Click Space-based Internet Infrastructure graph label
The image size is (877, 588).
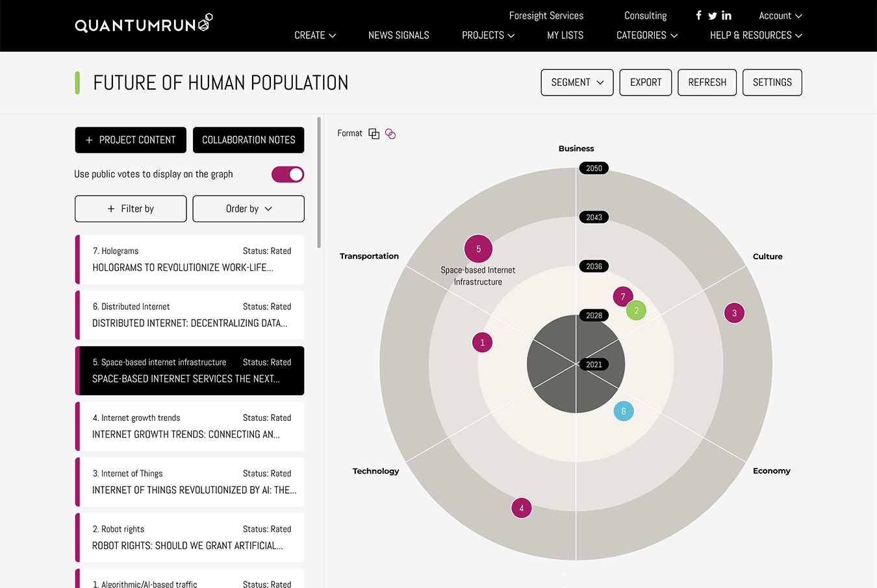pos(478,276)
